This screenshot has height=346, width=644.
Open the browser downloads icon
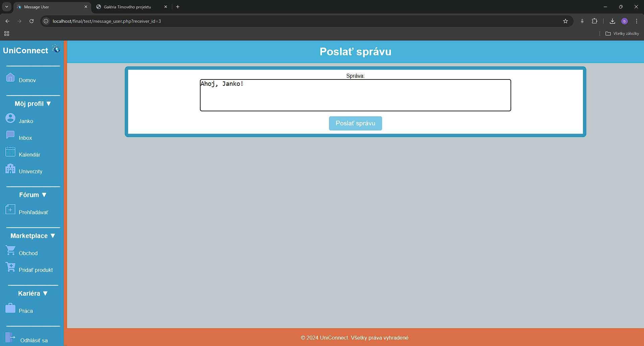pos(612,21)
